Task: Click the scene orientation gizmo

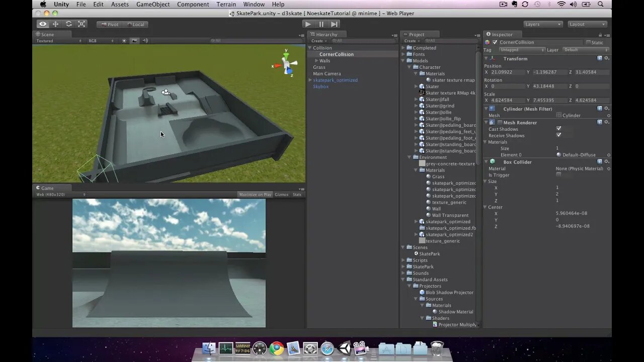Action: pos(285,64)
